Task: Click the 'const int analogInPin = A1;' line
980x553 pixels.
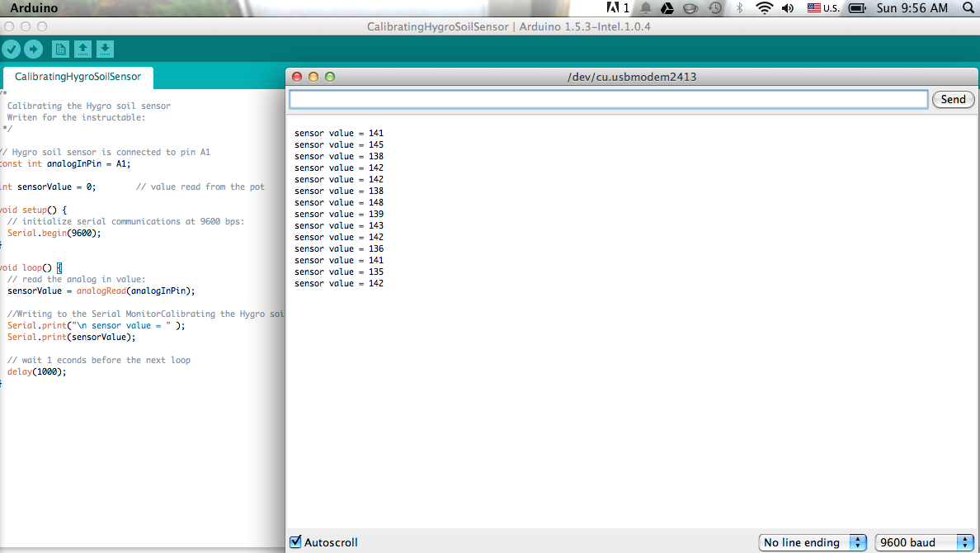Action: (x=66, y=164)
